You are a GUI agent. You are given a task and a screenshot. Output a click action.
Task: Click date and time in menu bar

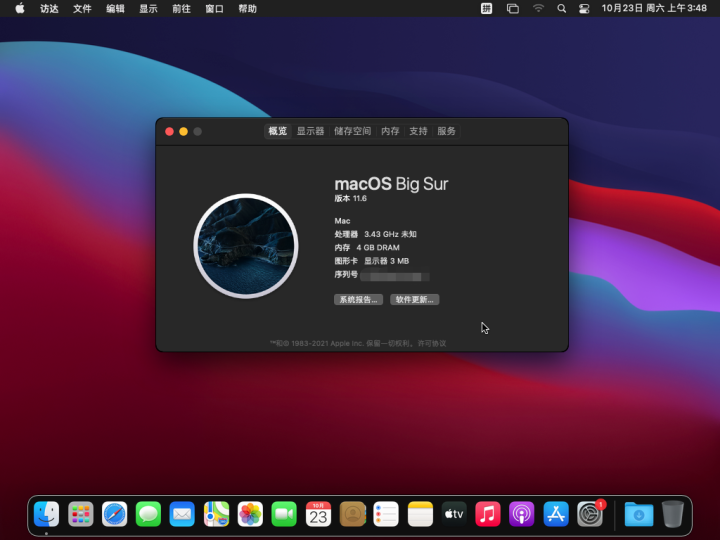coord(654,8)
